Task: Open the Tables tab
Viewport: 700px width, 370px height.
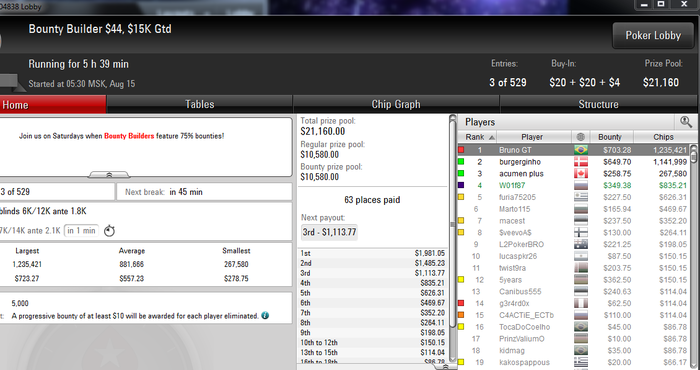Action: pyautogui.click(x=200, y=104)
